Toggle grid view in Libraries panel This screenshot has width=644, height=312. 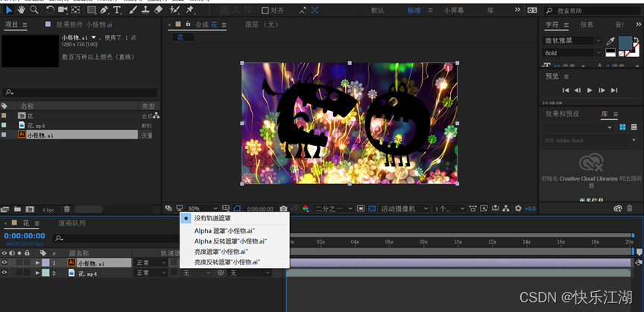[x=622, y=127]
